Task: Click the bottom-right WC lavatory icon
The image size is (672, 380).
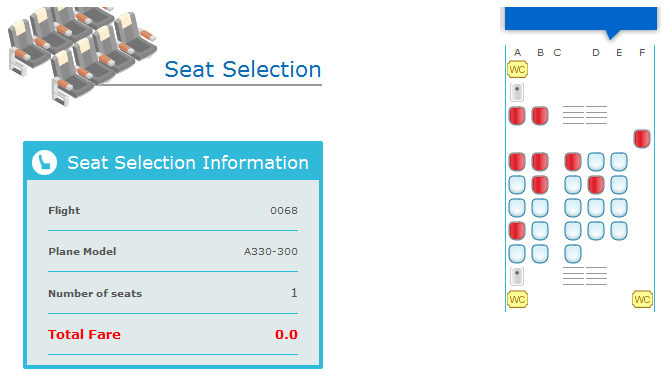Action: (x=642, y=299)
